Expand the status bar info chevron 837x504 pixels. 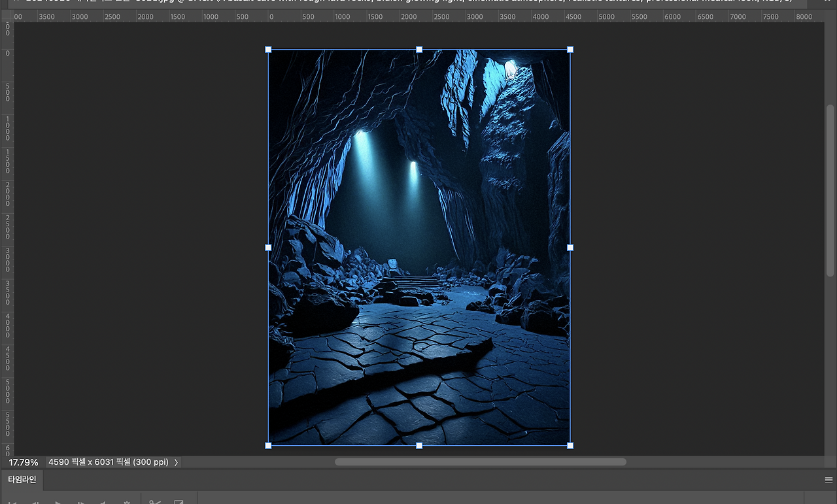pos(176,462)
